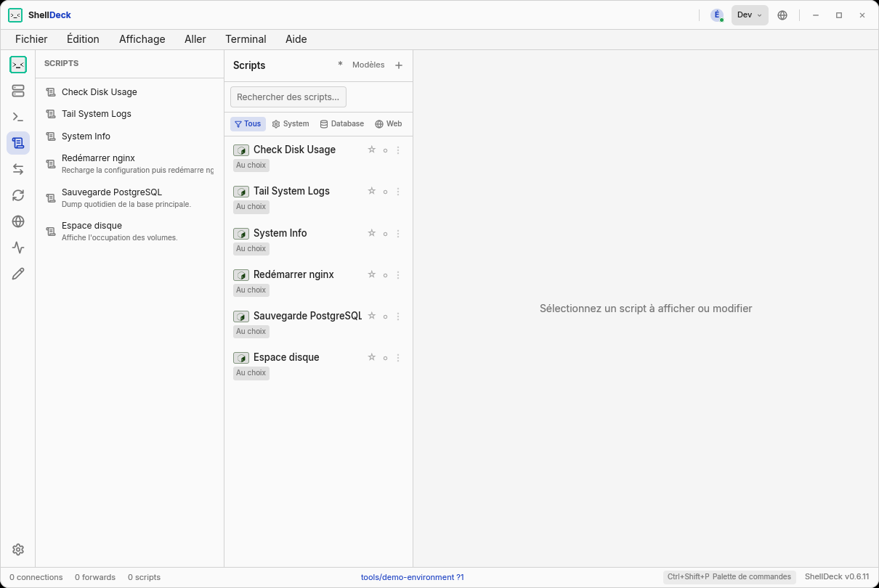The image size is (879, 588).
Task: Show more options for Redémarrer nginx
Action: [398, 275]
